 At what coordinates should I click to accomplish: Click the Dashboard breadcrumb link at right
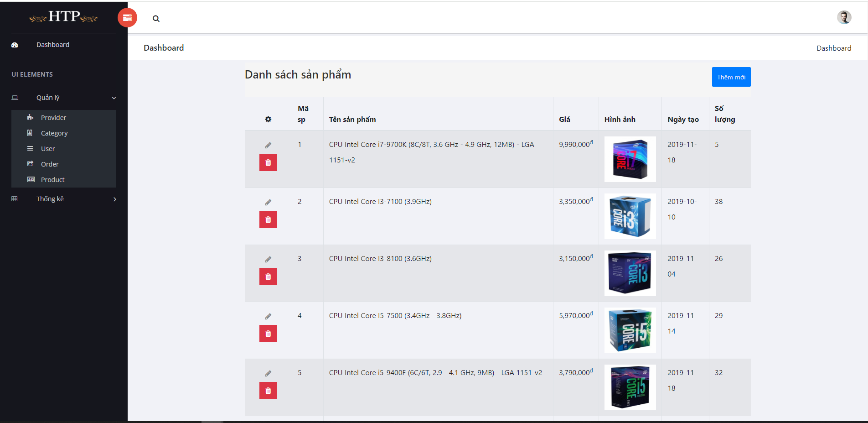[x=834, y=48]
